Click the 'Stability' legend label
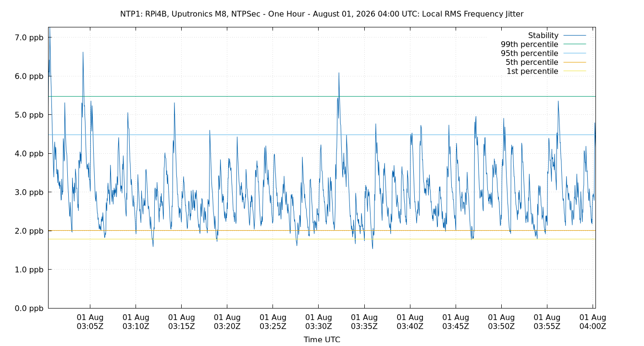Viewport: 644px width, 346px height. pyautogui.click(x=543, y=36)
